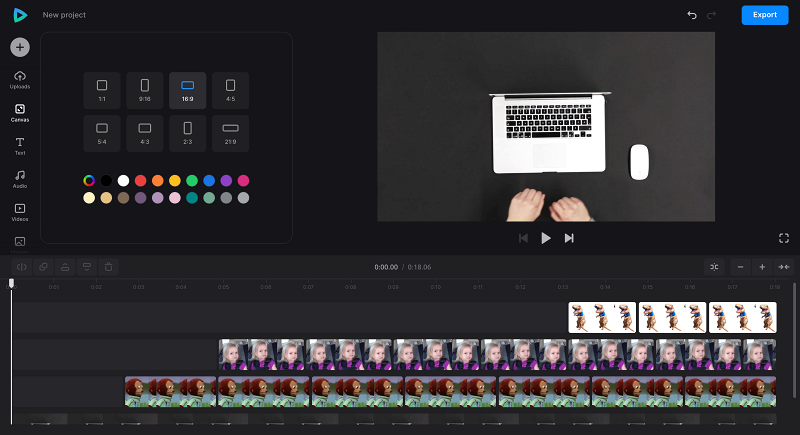Choose the cream background swatch
This screenshot has width=800, height=435.
point(89,198)
